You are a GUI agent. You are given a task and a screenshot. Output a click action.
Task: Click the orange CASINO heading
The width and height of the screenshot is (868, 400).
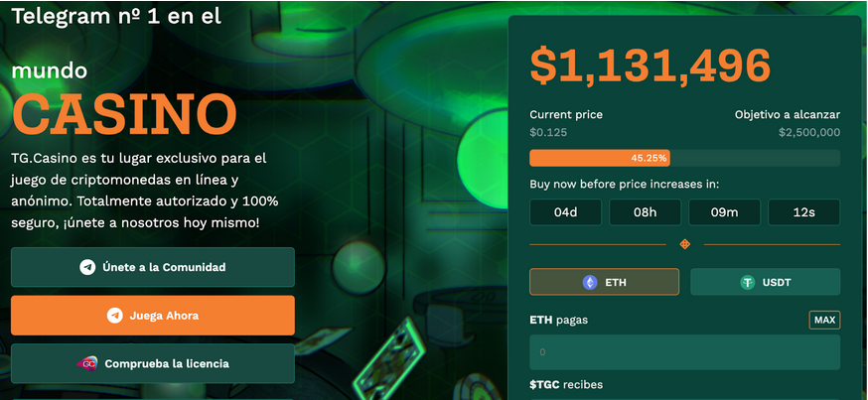(125, 114)
